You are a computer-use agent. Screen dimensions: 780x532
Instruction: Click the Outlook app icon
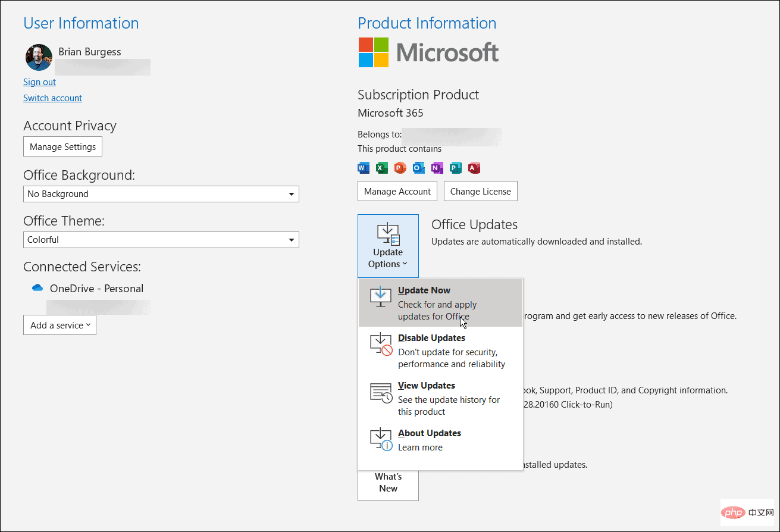click(x=419, y=168)
